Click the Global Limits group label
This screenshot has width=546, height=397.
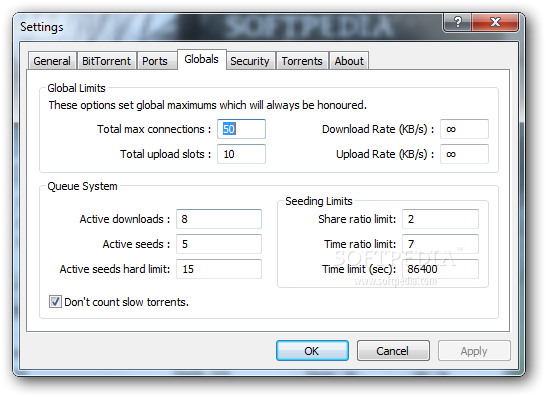pos(76,88)
